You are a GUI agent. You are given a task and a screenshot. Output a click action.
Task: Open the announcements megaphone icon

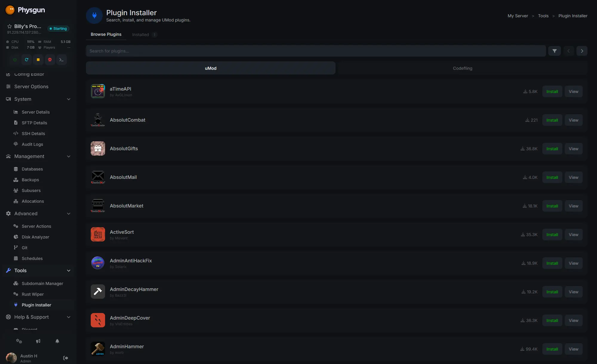[x=38, y=341]
